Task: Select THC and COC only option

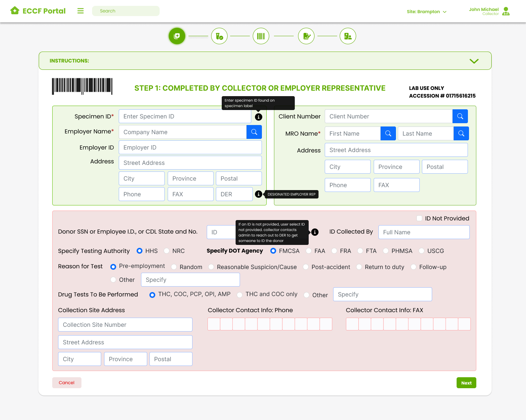Action: [x=240, y=295]
